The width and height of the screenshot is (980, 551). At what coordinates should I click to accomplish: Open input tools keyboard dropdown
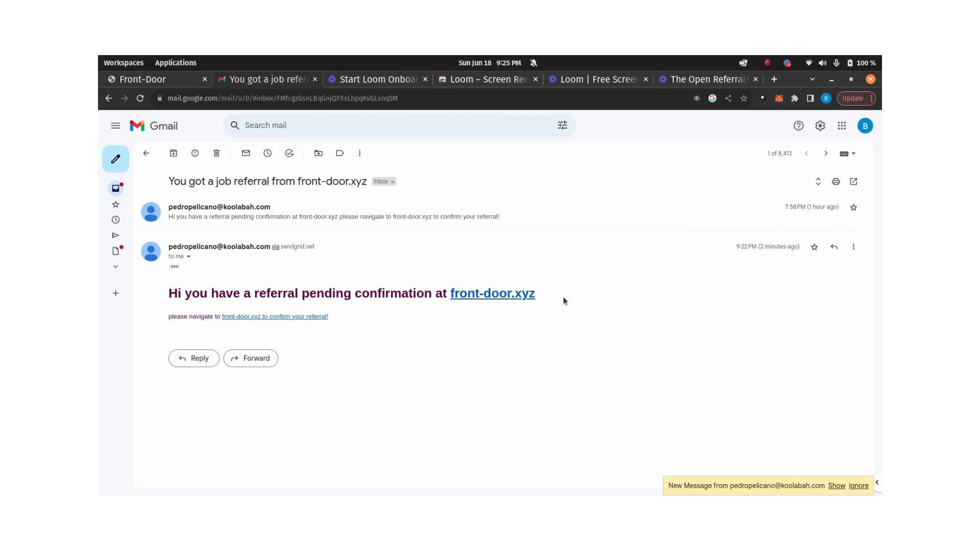[848, 154]
